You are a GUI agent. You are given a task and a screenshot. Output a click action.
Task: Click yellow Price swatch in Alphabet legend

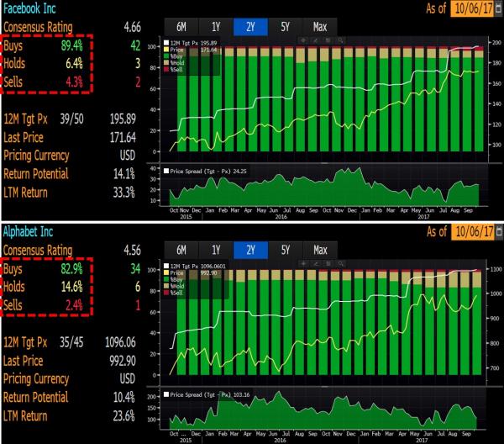[x=166, y=272]
